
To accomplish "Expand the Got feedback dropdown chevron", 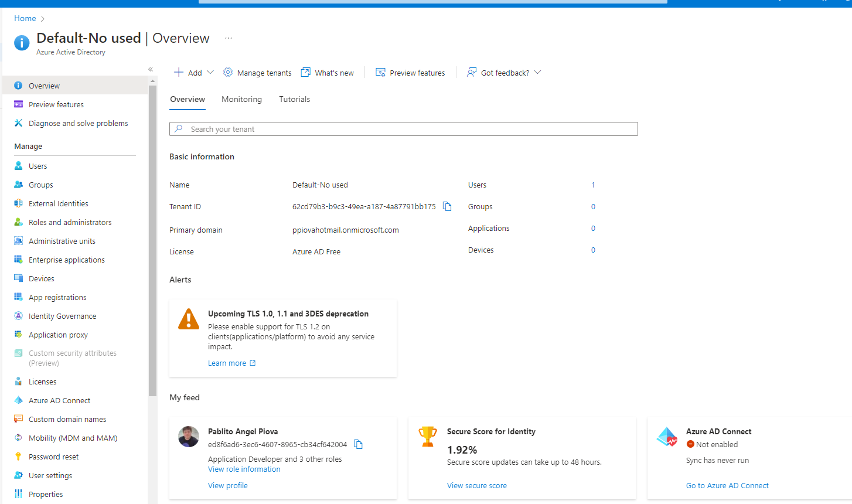I will [538, 72].
